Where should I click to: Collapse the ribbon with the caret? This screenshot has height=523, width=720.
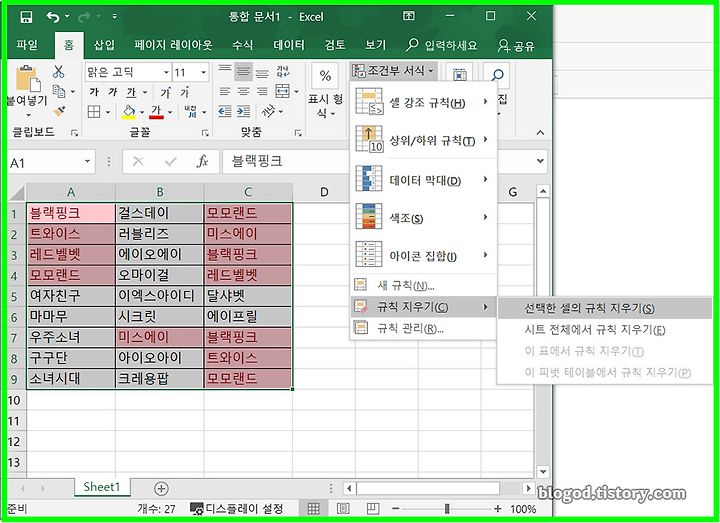(x=540, y=133)
